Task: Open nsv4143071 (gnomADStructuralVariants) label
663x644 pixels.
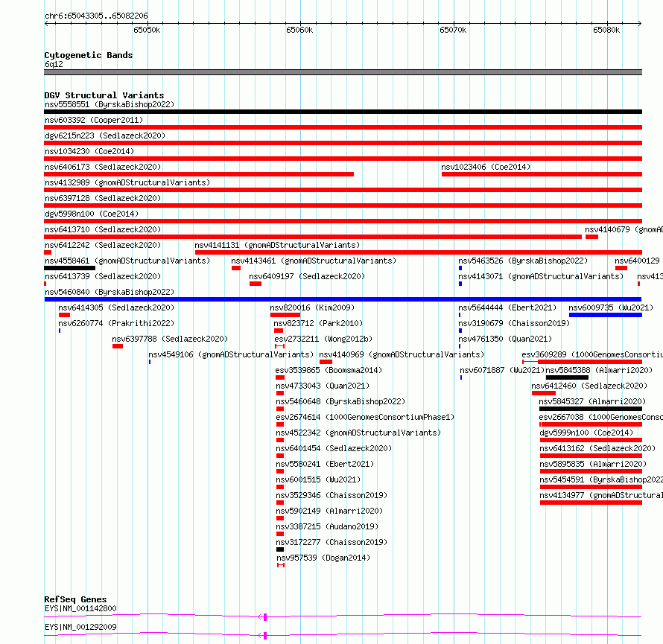Action: (x=541, y=276)
